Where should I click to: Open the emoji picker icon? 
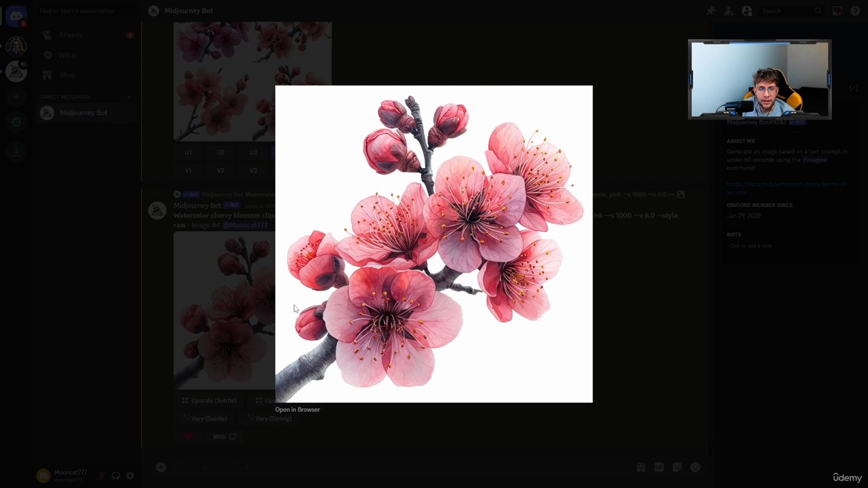click(695, 467)
